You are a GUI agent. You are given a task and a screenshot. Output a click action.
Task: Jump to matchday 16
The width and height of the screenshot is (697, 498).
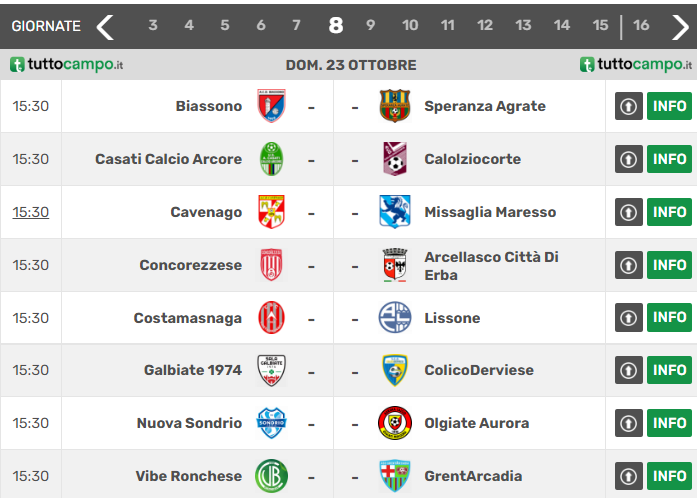[x=641, y=26]
